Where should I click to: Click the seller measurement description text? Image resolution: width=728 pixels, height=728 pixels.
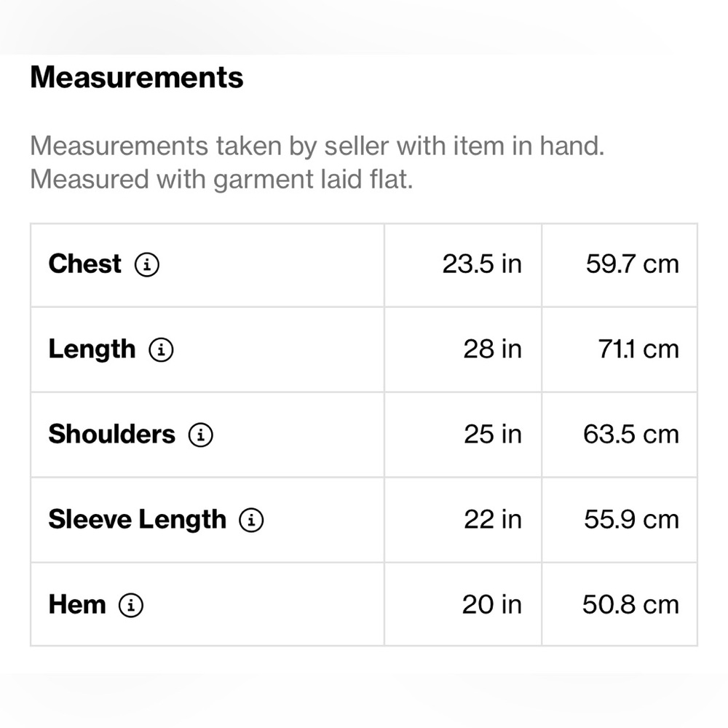click(x=317, y=162)
